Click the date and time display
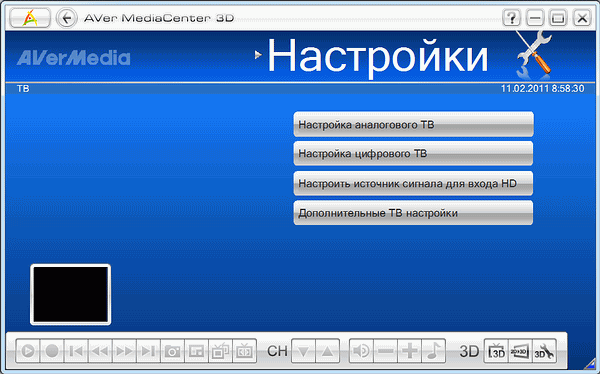600x374 pixels. click(x=543, y=89)
